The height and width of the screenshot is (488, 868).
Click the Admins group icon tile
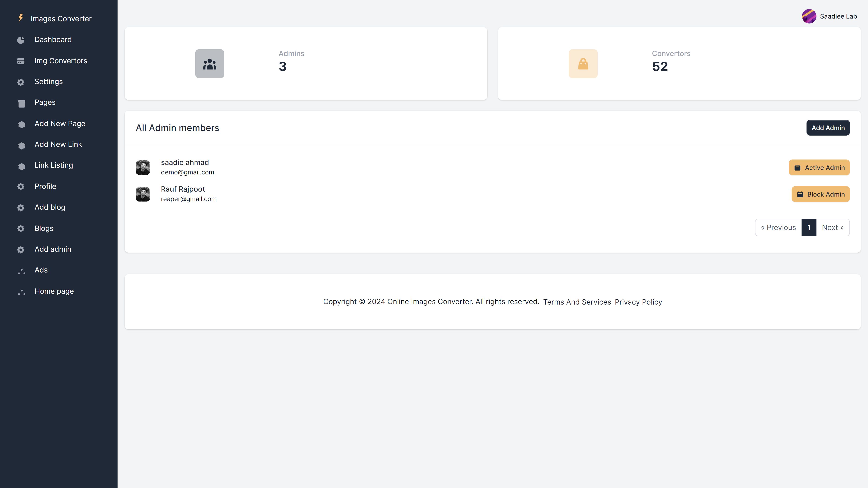point(210,64)
